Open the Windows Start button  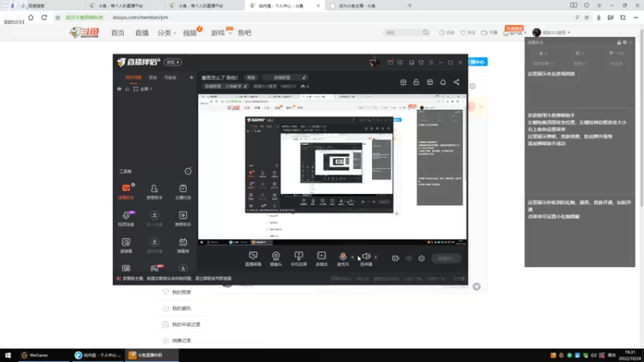click(x=8, y=355)
